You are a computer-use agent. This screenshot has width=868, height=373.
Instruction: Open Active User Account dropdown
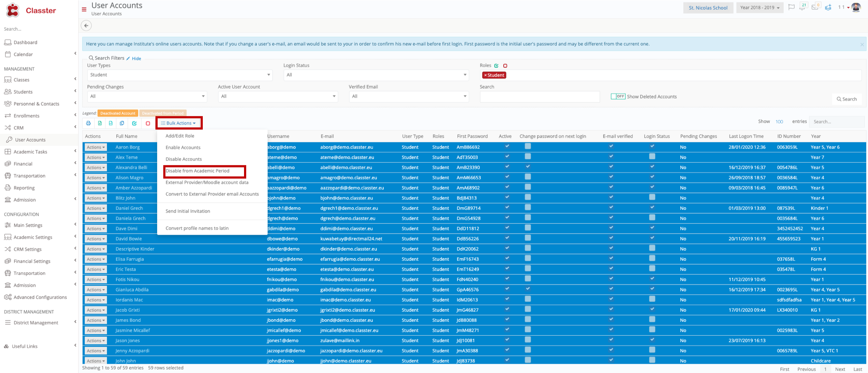click(278, 97)
